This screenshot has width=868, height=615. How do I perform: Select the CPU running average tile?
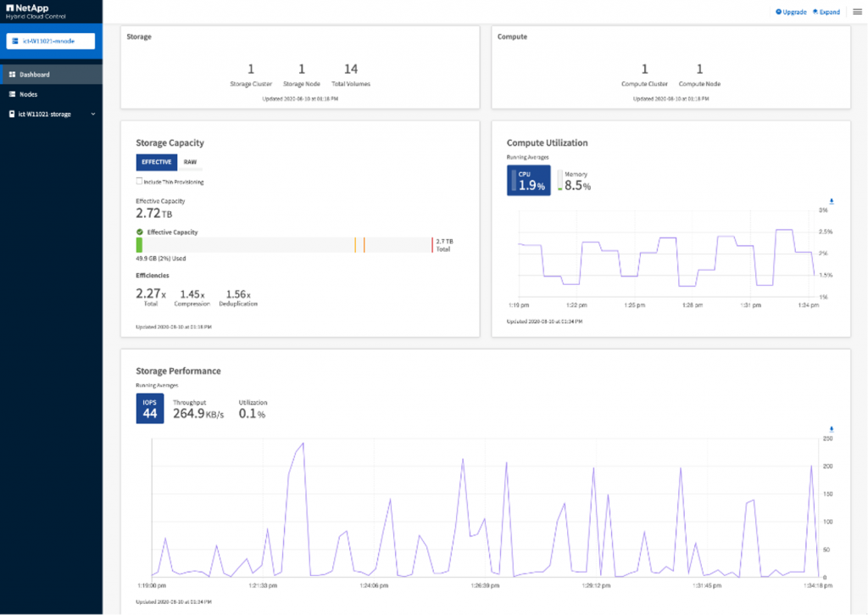click(529, 181)
